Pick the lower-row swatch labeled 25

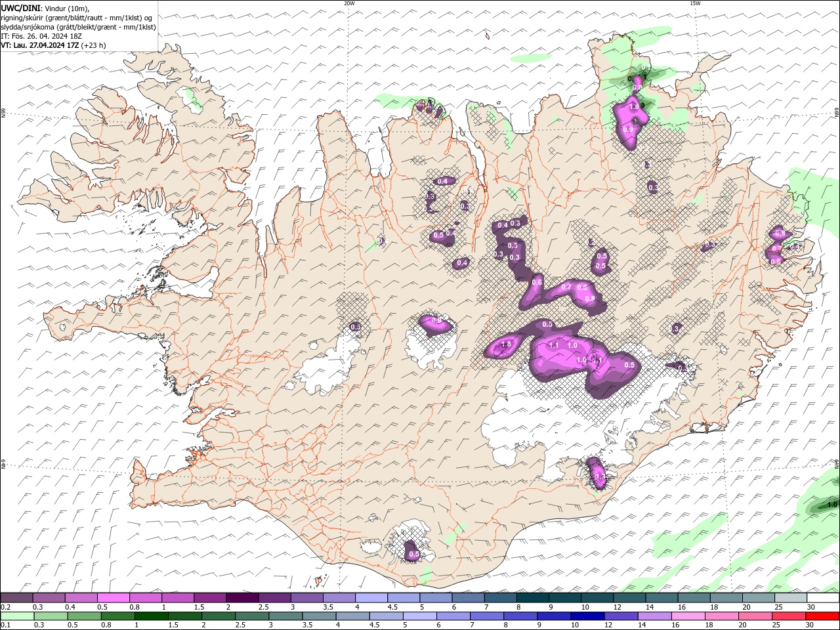tap(789, 616)
